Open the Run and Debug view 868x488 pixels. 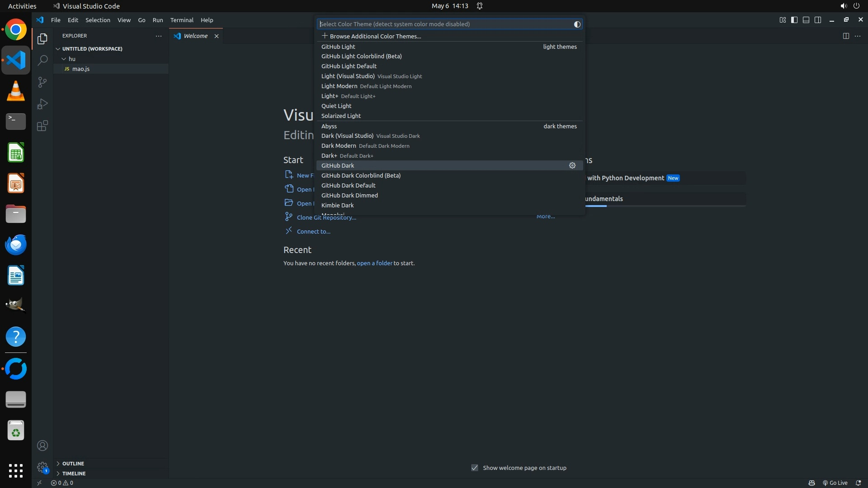42,104
